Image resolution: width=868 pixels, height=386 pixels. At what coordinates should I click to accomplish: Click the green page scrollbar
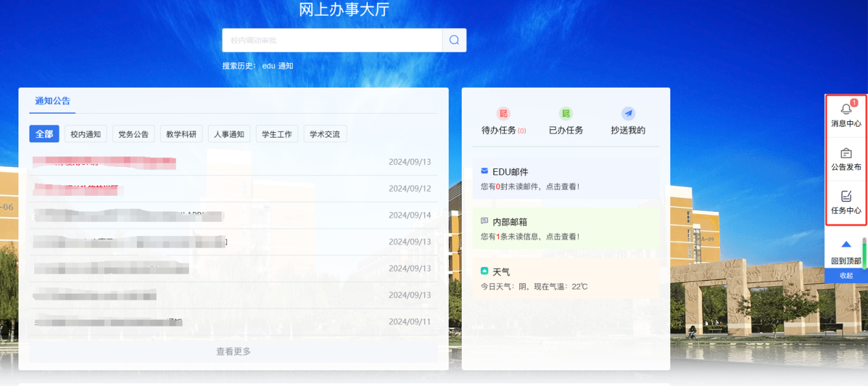(864, 253)
